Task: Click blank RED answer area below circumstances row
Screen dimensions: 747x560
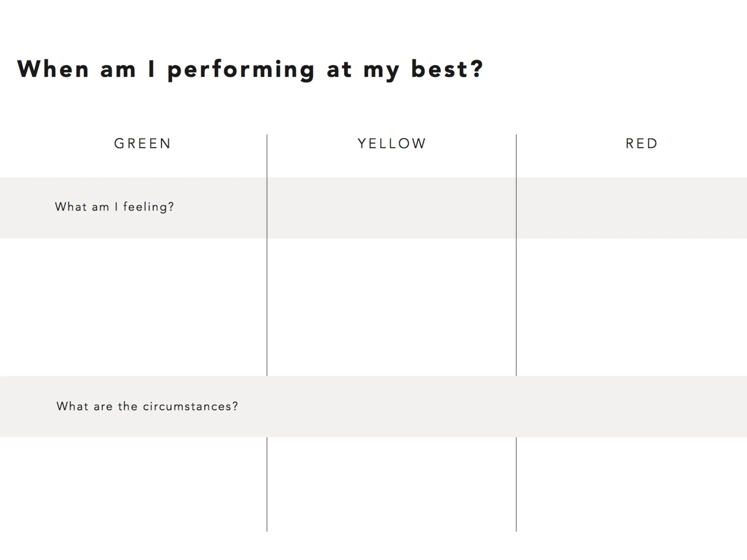Action: 631,484
